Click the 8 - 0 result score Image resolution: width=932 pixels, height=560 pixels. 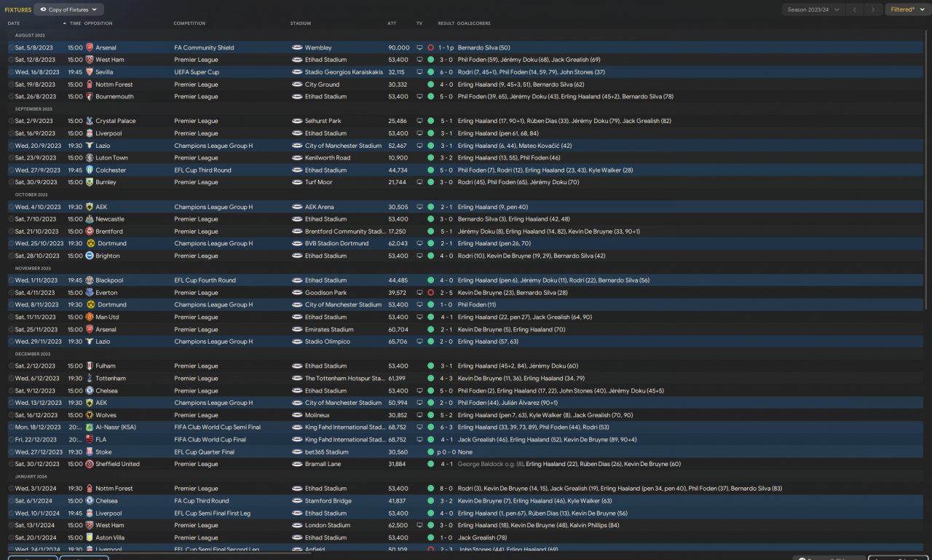point(446,489)
